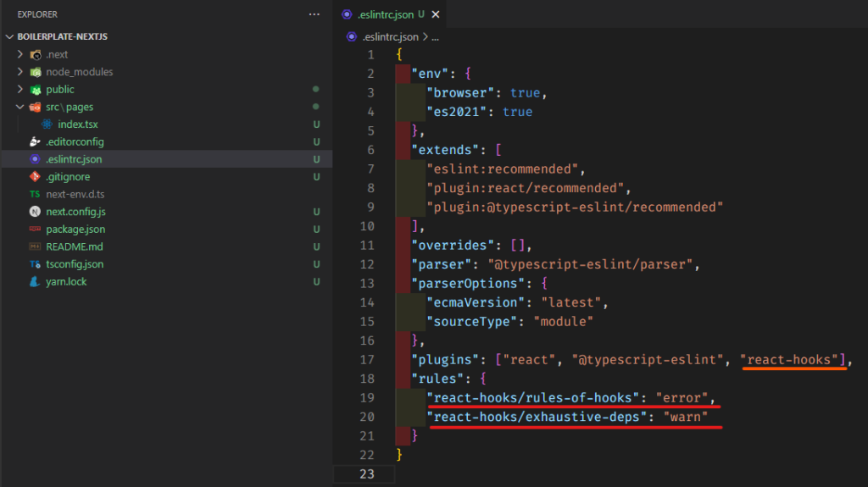Open the index.tsx file
Viewport: 868px width, 487px height.
click(x=78, y=125)
